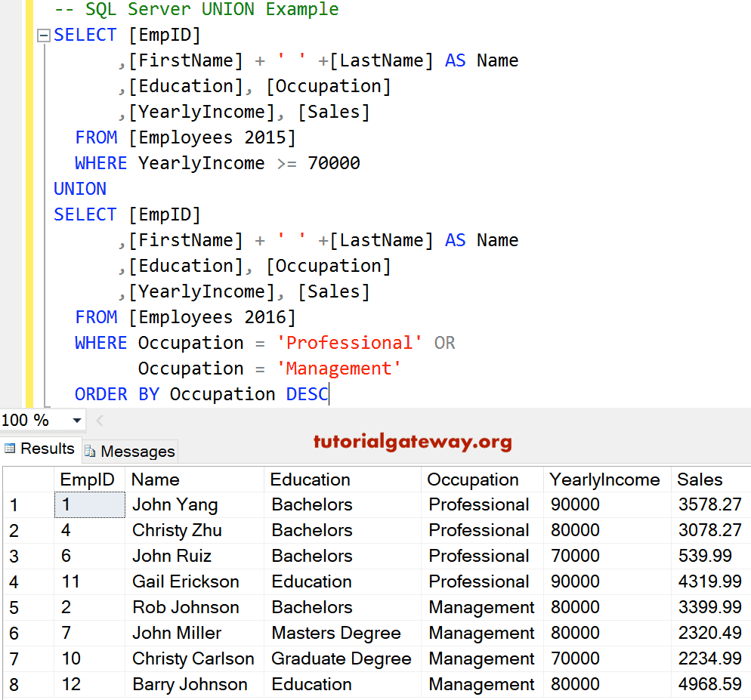The image size is (751, 700).
Task: Select the Name column header
Action: (x=156, y=479)
